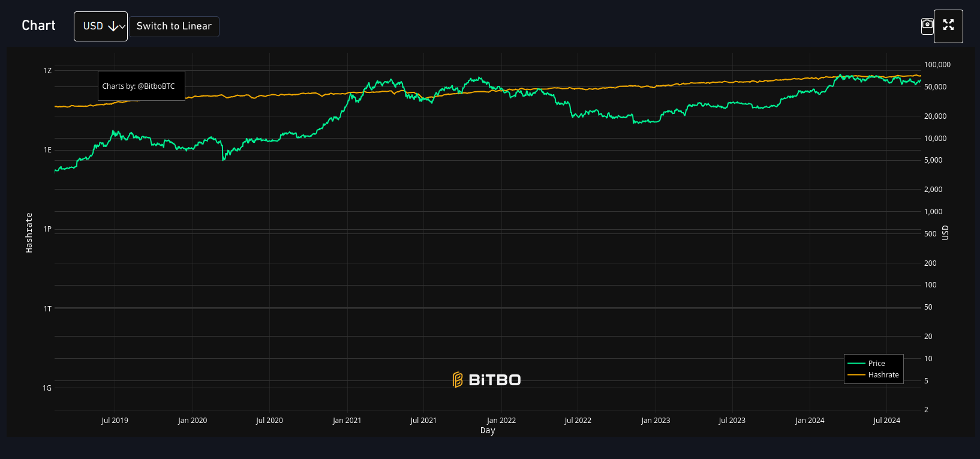This screenshot has width=980, height=459.
Task: Expand chart to fullscreen
Action: click(x=948, y=26)
